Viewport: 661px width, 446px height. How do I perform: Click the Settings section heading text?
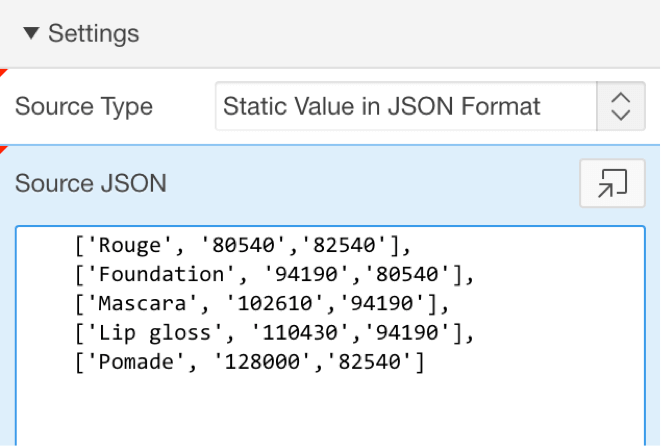click(94, 33)
